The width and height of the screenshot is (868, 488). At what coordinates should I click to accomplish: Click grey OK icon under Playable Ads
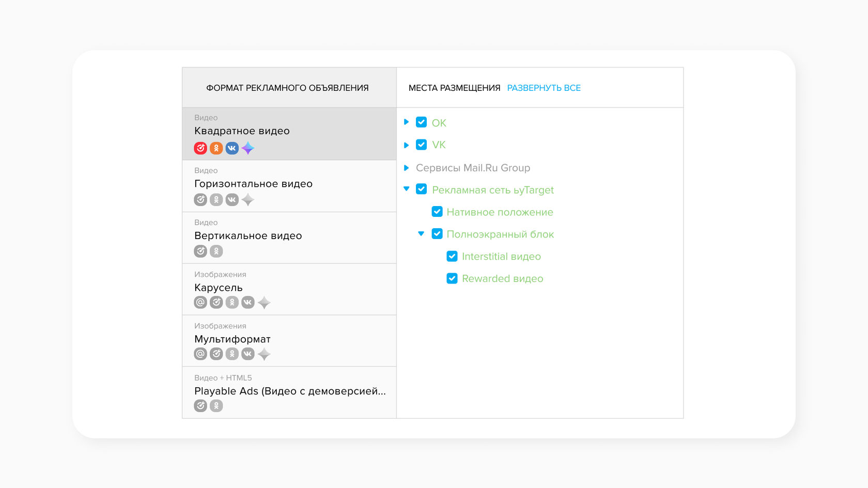pyautogui.click(x=216, y=406)
